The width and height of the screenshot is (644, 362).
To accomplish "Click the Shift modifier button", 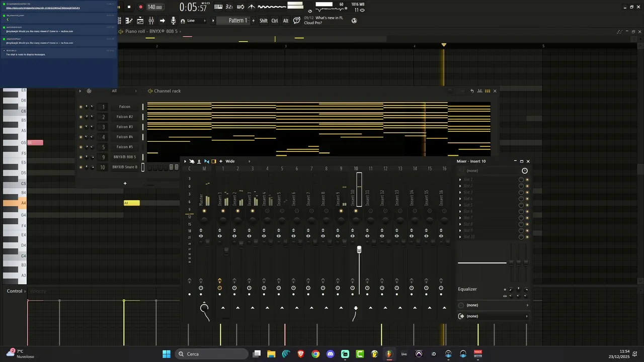I will tap(264, 21).
